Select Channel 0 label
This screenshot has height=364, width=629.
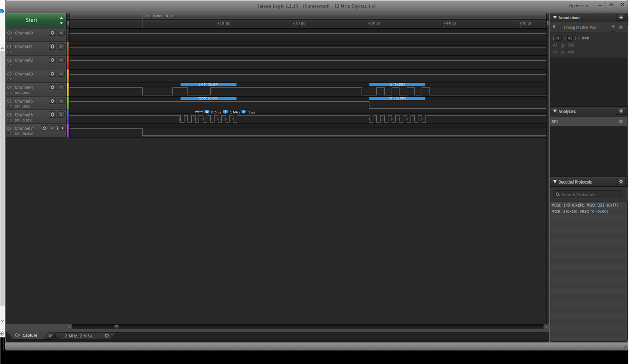(x=24, y=33)
